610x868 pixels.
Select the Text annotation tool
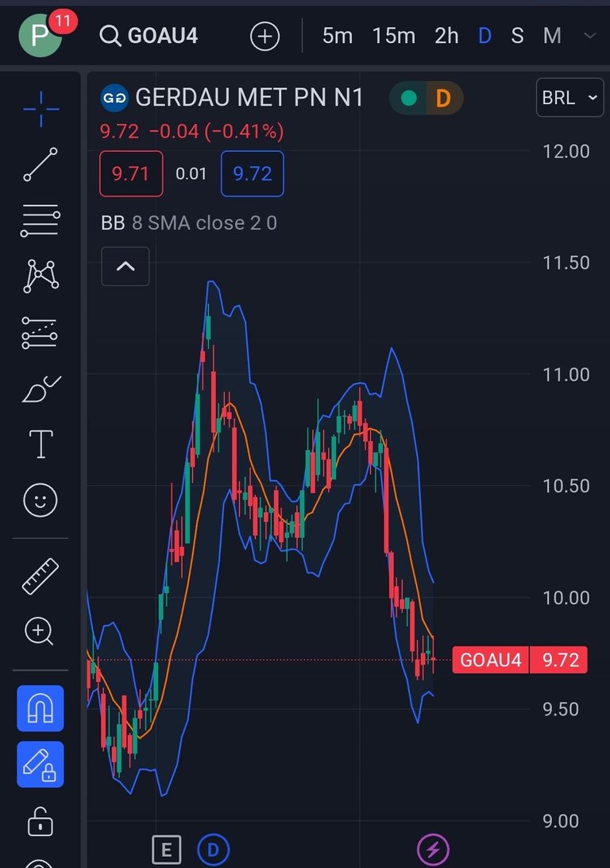[x=41, y=444]
